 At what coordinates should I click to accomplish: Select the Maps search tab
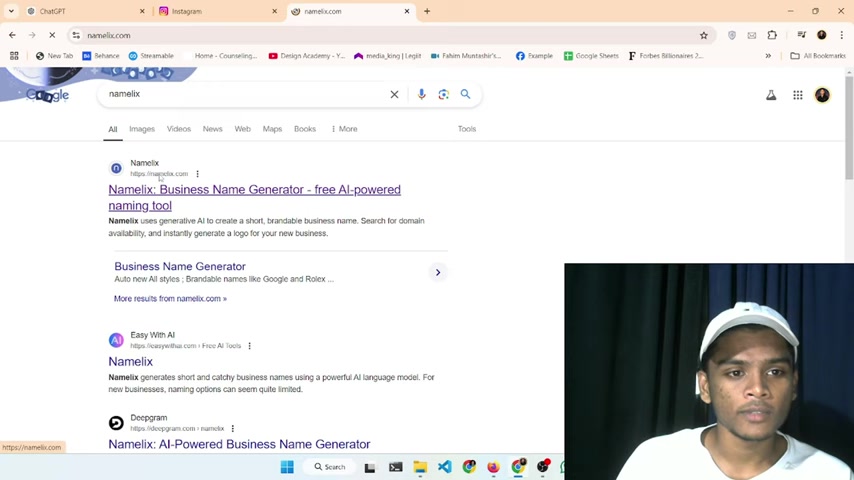click(x=272, y=129)
